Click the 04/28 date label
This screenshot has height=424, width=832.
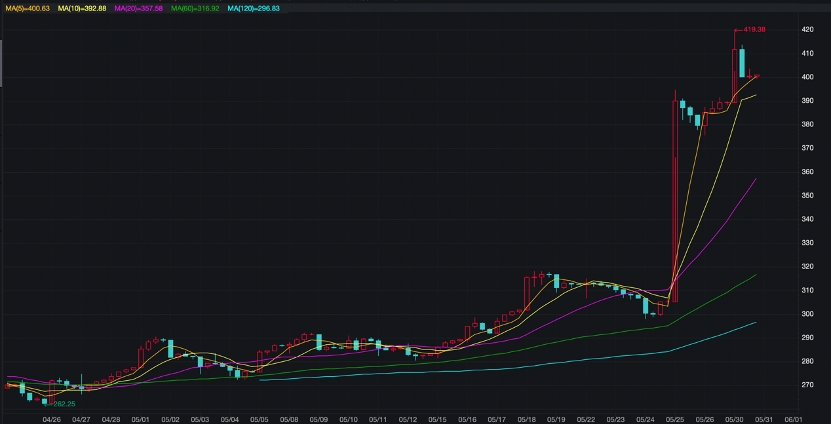[110, 419]
